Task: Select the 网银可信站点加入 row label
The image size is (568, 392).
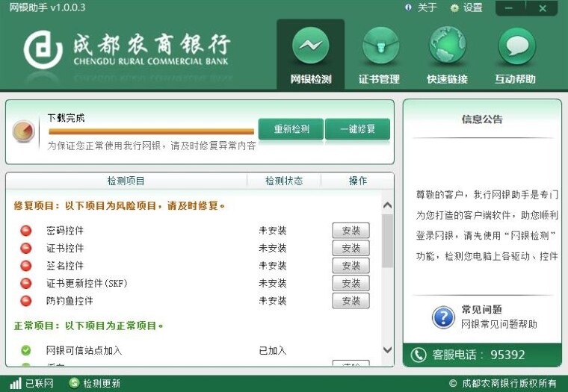Action: (x=84, y=350)
